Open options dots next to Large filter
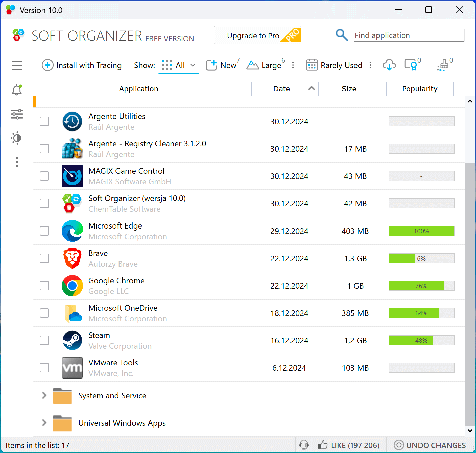This screenshot has height=453, width=476. pyautogui.click(x=293, y=65)
